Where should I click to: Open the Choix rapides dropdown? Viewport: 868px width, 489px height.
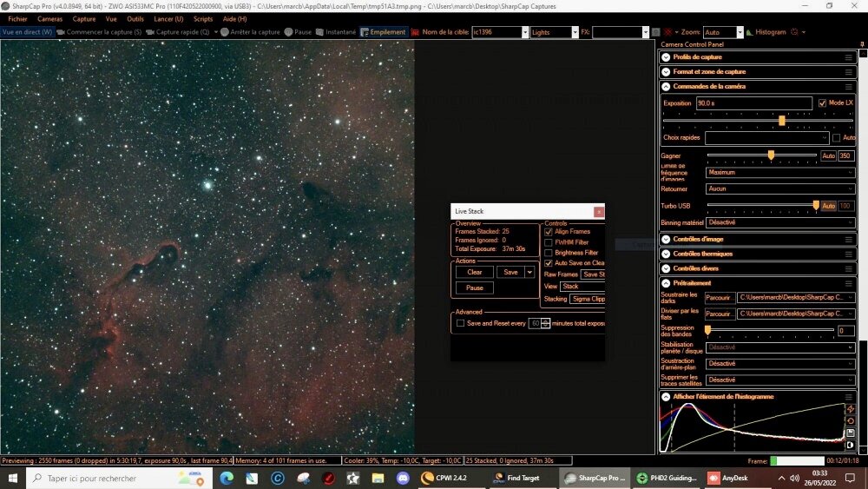[767, 137]
